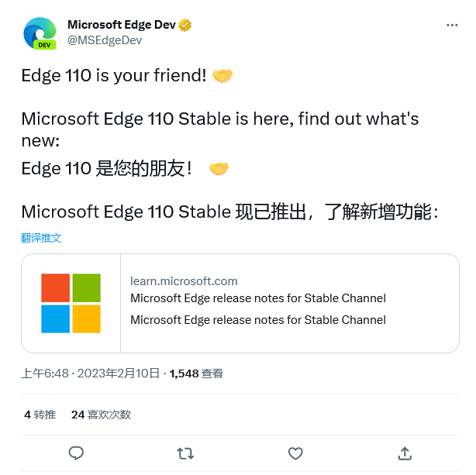Open the three-dot more options menu
The height and width of the screenshot is (475, 476).
[452, 25]
